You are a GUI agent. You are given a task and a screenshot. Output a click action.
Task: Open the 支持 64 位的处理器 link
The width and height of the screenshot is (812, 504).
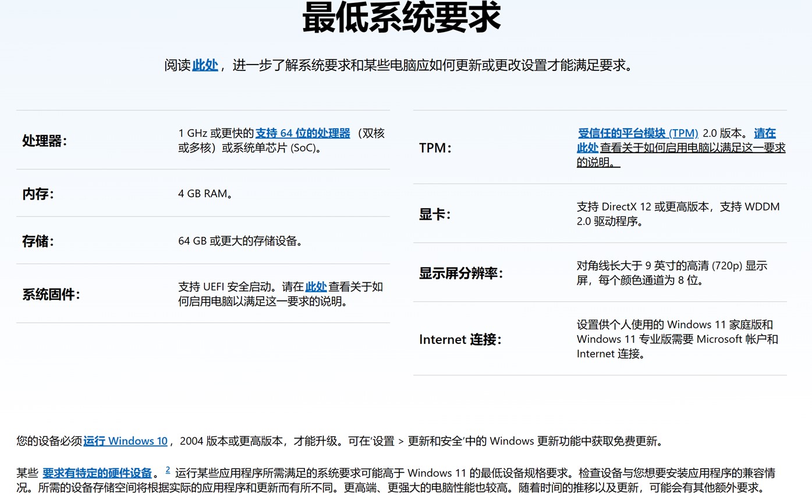tap(302, 133)
